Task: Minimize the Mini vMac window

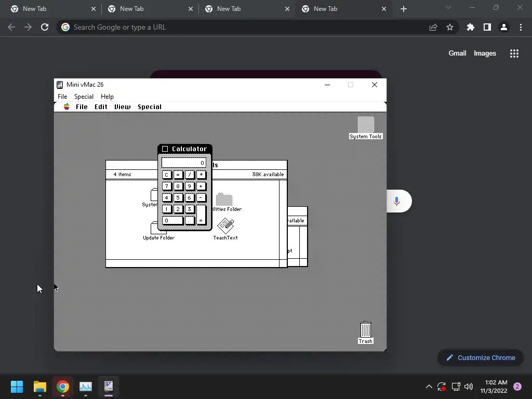Action: pos(327,85)
